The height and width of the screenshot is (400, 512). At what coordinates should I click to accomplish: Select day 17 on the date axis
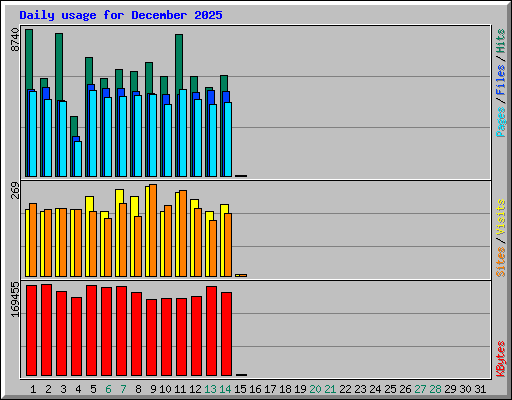pos(270,389)
